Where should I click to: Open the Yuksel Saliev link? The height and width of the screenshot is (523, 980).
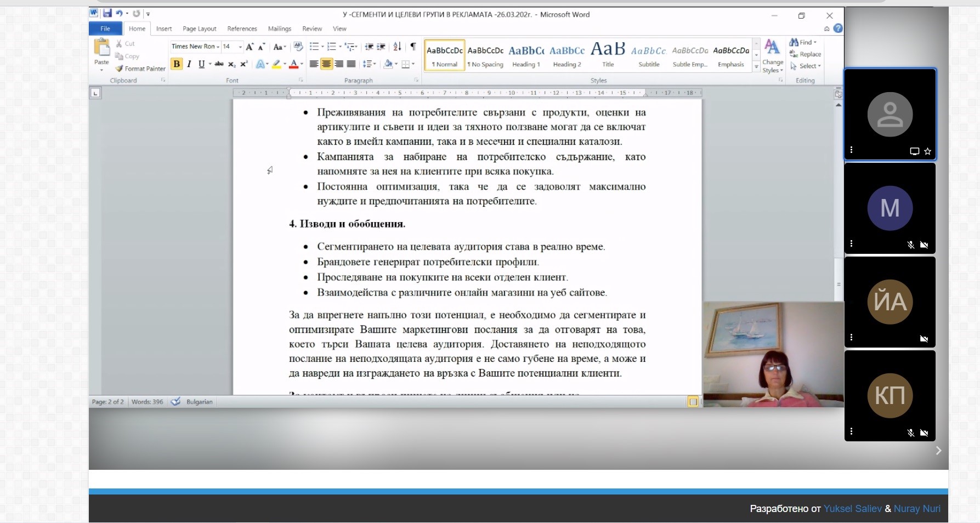pyautogui.click(x=852, y=509)
